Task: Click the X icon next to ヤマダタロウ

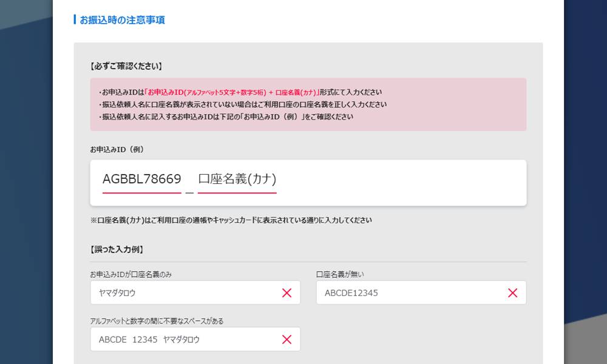Action: [287, 292]
